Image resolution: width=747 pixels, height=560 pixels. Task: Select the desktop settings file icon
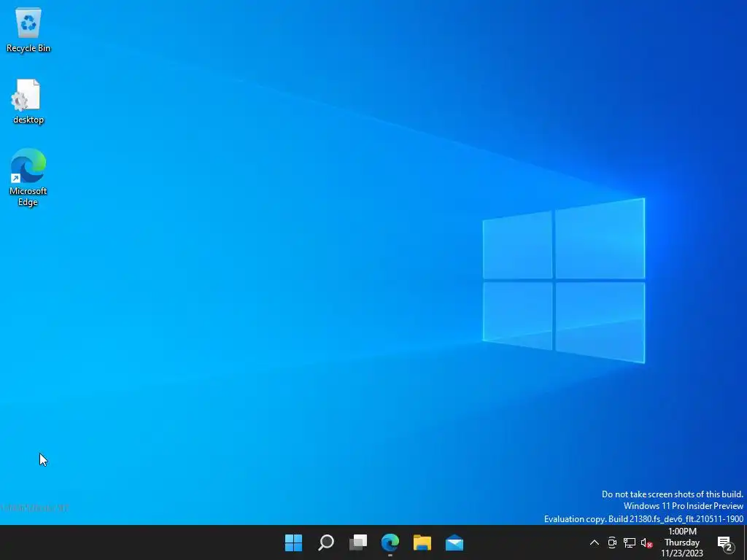point(28,101)
